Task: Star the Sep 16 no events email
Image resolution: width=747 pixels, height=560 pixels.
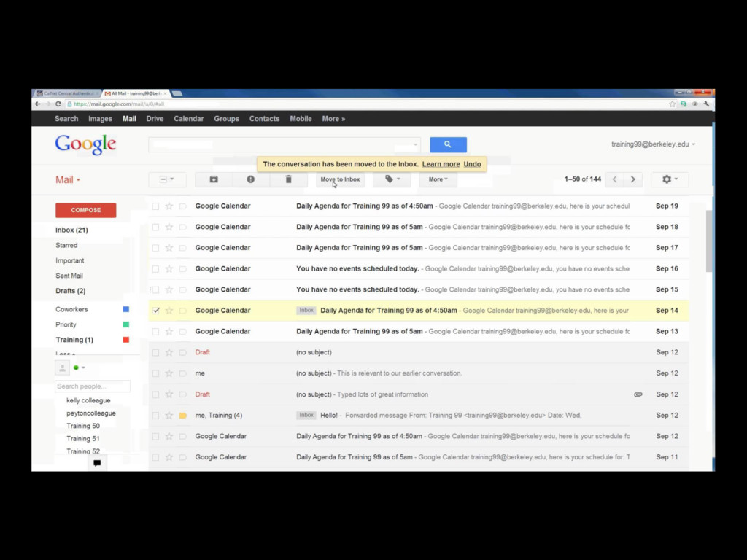Action: coord(169,268)
